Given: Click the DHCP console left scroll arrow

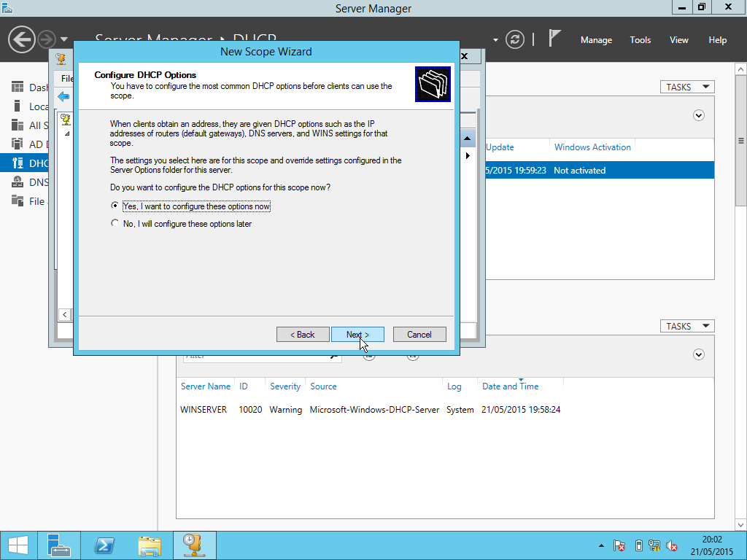Looking at the screenshot, I should (x=64, y=314).
